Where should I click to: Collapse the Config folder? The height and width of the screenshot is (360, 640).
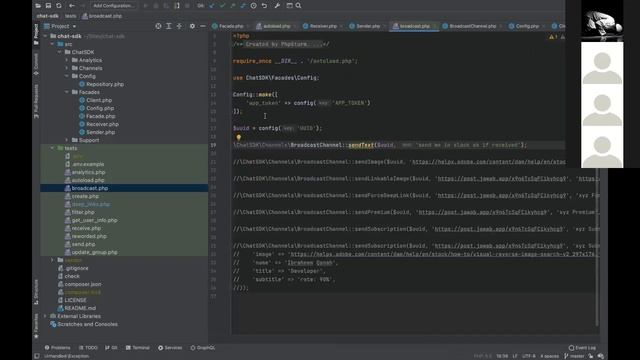point(67,76)
